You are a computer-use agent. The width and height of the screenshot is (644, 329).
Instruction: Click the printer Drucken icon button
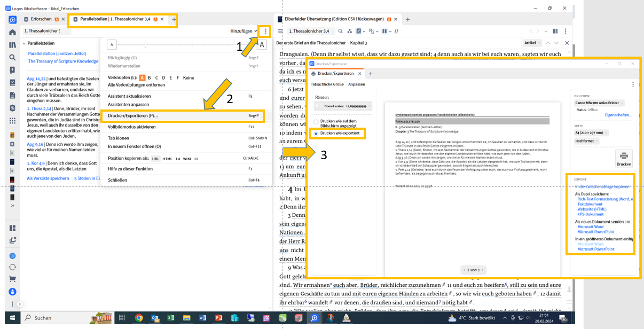[x=623, y=159]
